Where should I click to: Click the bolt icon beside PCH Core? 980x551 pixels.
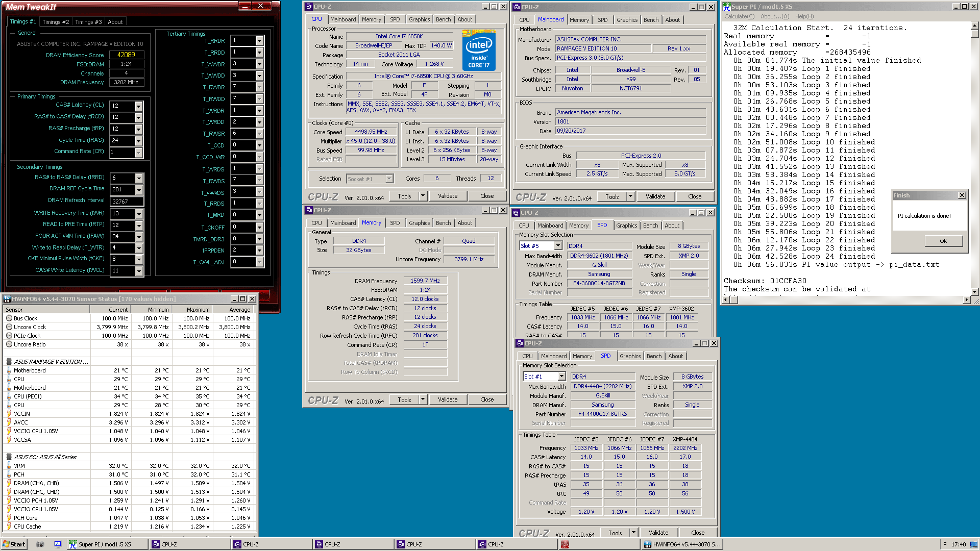click(9, 518)
